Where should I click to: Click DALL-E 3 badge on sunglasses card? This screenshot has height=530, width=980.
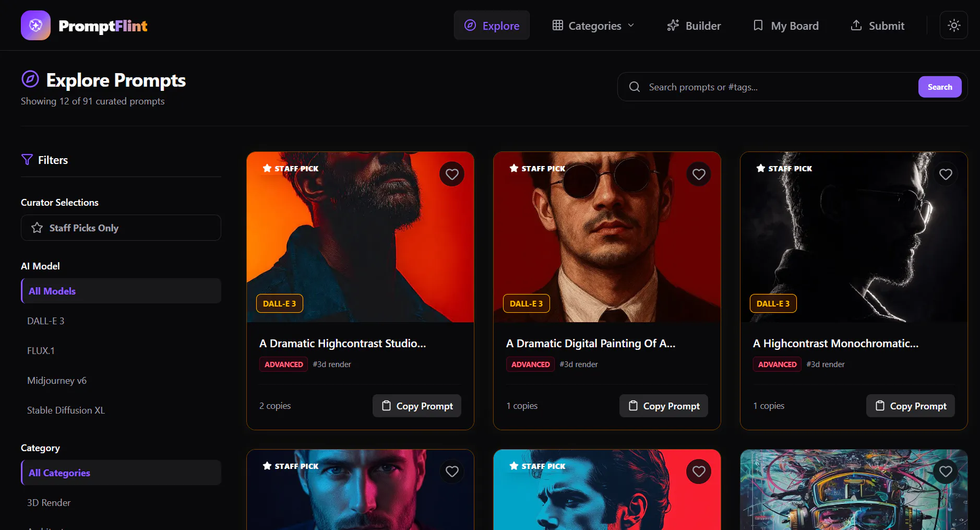[527, 303]
